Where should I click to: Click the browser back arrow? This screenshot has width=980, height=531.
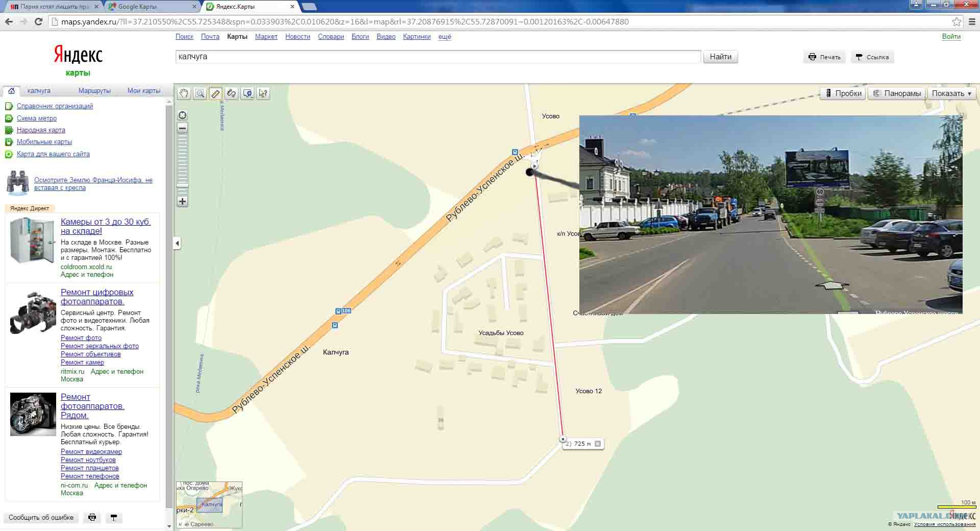pyautogui.click(x=9, y=21)
